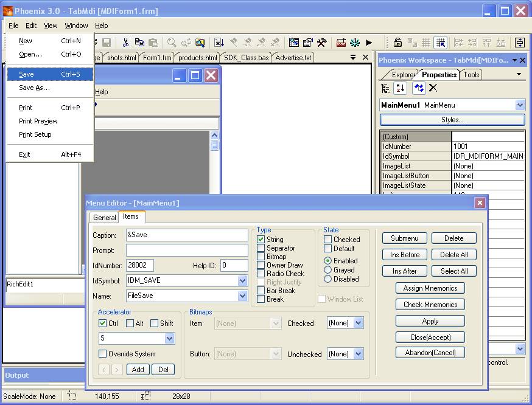Toggle the String type checkbox

click(261, 239)
